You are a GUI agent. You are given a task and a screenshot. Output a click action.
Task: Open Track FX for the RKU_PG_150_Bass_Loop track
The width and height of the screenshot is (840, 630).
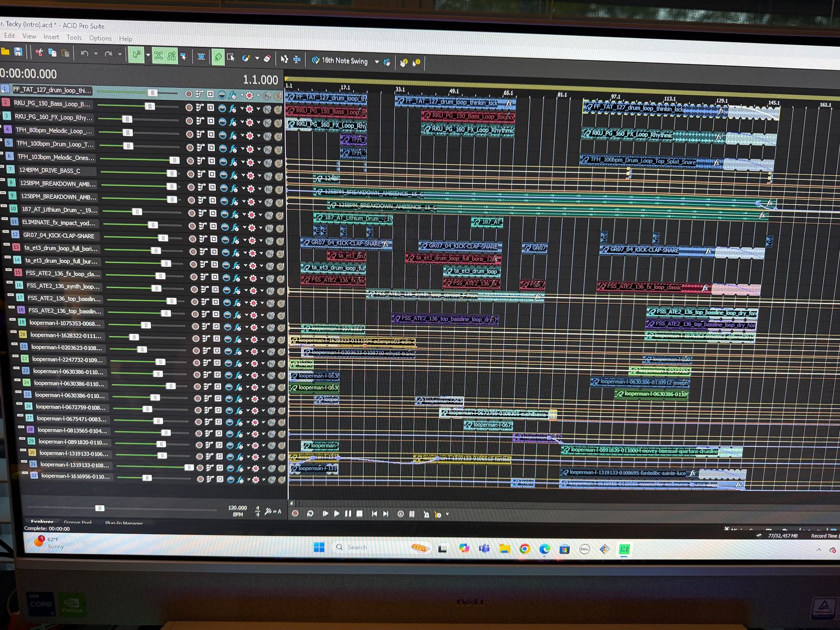click(232, 109)
